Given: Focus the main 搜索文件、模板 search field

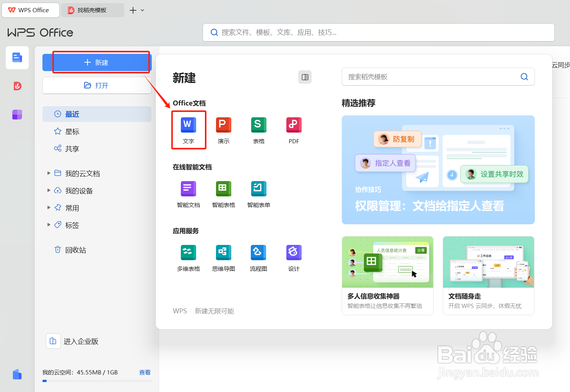Looking at the screenshot, I should 378,32.
